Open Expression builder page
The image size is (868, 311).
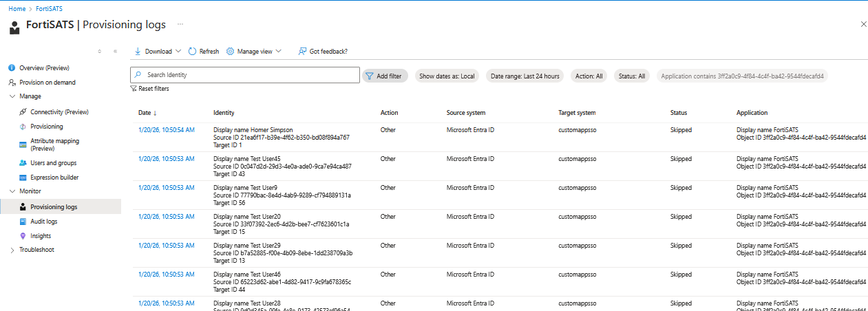pos(54,178)
